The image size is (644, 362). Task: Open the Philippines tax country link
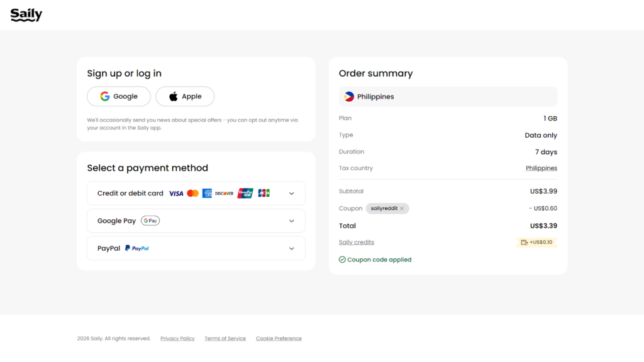pyautogui.click(x=541, y=168)
